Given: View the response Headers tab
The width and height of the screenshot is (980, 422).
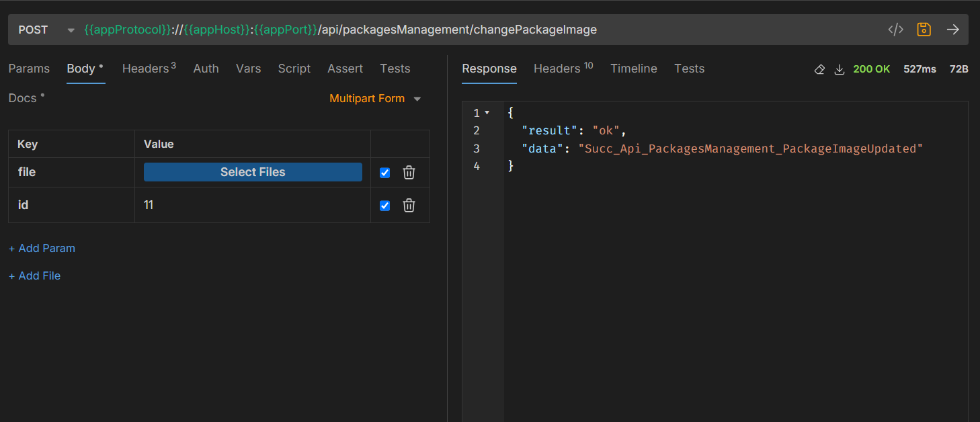Looking at the screenshot, I should point(563,69).
